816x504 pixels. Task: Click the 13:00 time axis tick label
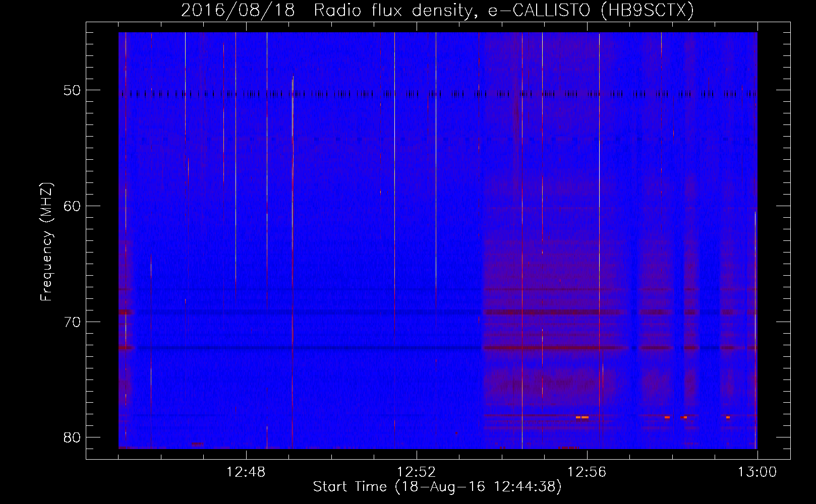pos(757,472)
